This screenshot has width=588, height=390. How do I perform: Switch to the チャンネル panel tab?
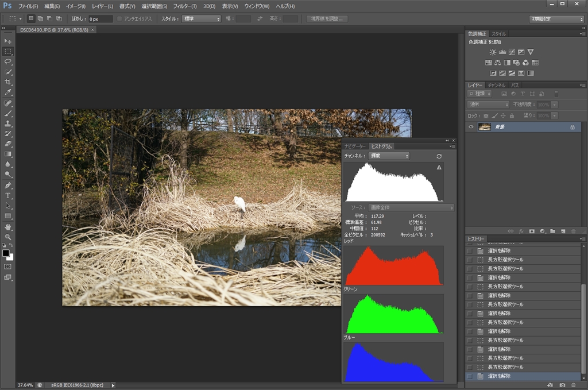coord(497,85)
